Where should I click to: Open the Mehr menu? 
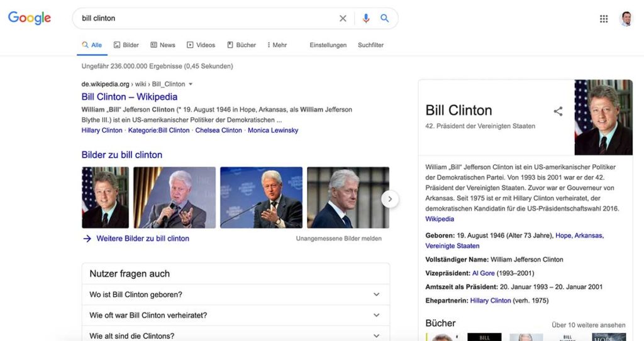[277, 45]
